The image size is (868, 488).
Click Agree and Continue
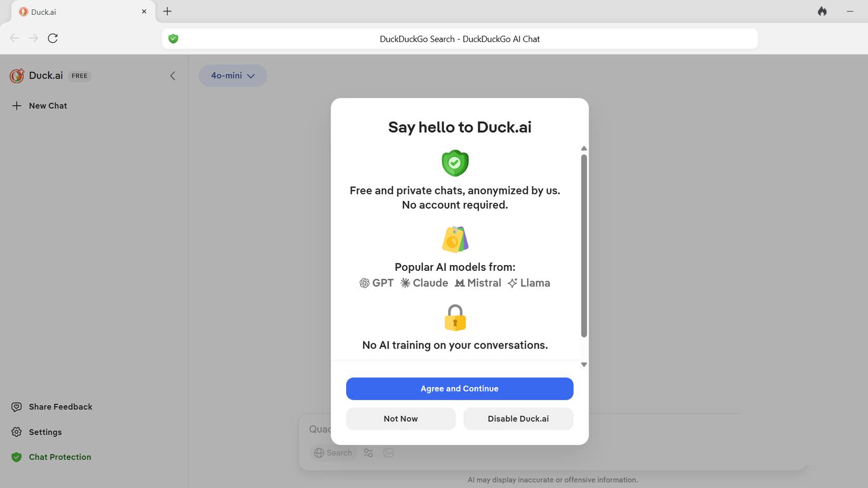(x=459, y=389)
